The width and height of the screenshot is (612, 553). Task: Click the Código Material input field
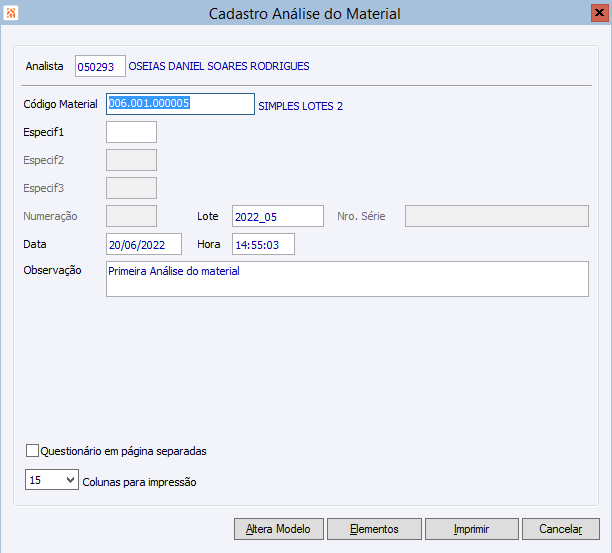pos(180,104)
